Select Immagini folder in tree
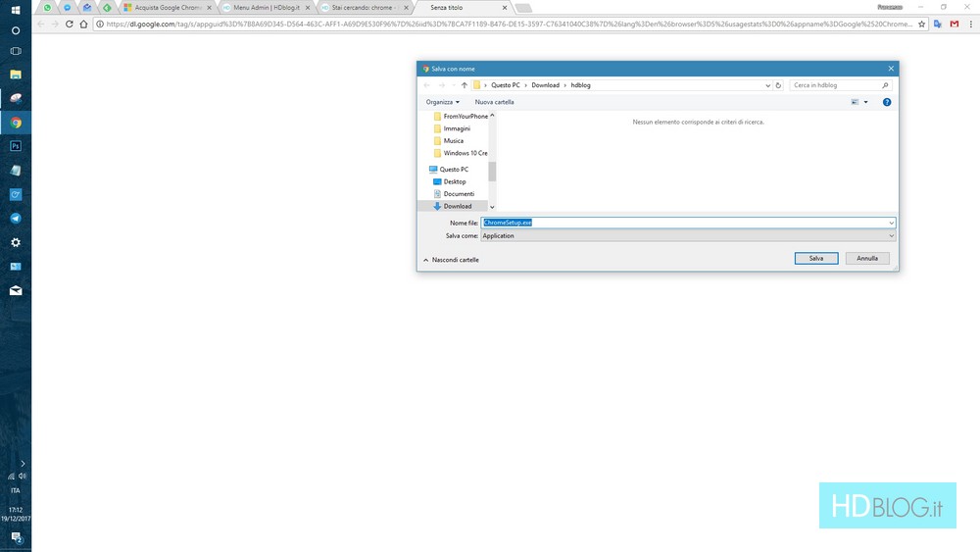Viewport: 980px width, 552px height. pyautogui.click(x=451, y=128)
